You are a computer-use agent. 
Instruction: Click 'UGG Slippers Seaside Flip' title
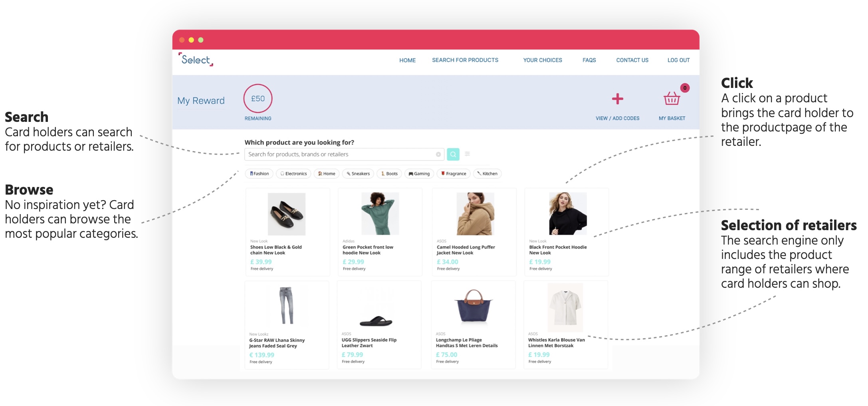point(369,343)
